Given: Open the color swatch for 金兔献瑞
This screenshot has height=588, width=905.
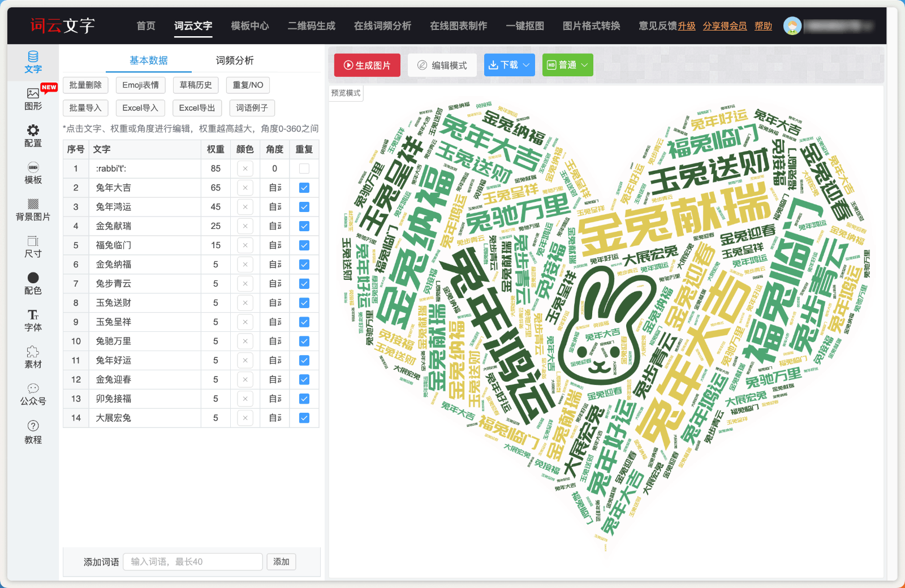Looking at the screenshot, I should [x=245, y=226].
